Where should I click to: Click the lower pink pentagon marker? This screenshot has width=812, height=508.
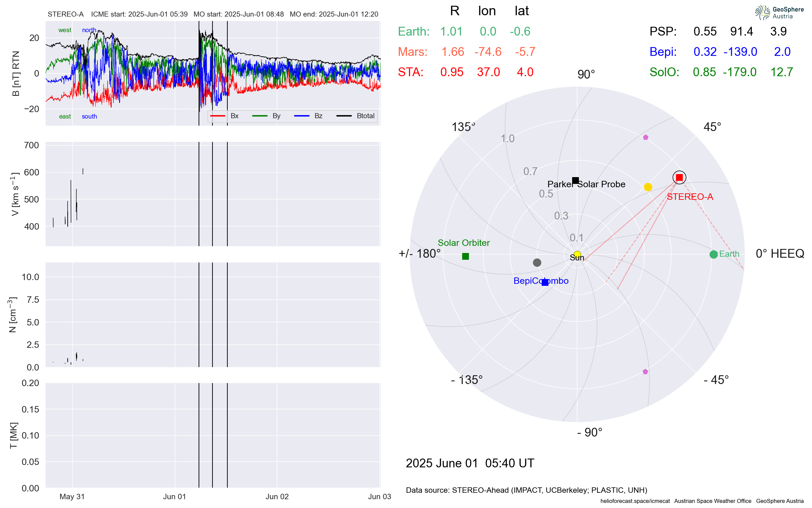point(645,372)
